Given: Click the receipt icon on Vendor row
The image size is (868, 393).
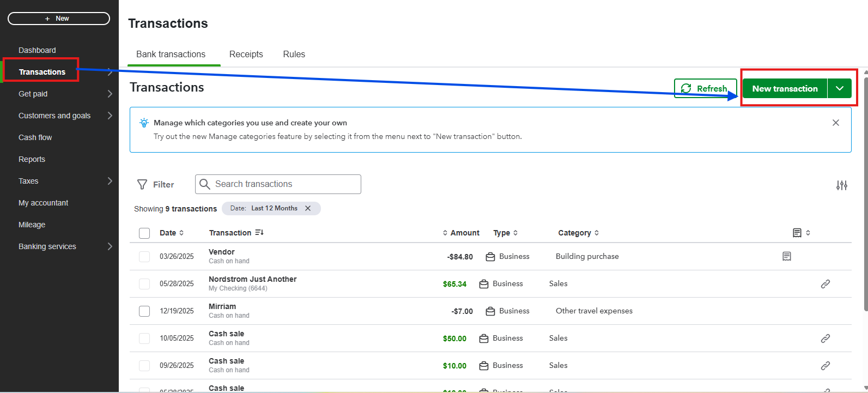Looking at the screenshot, I should [786, 256].
